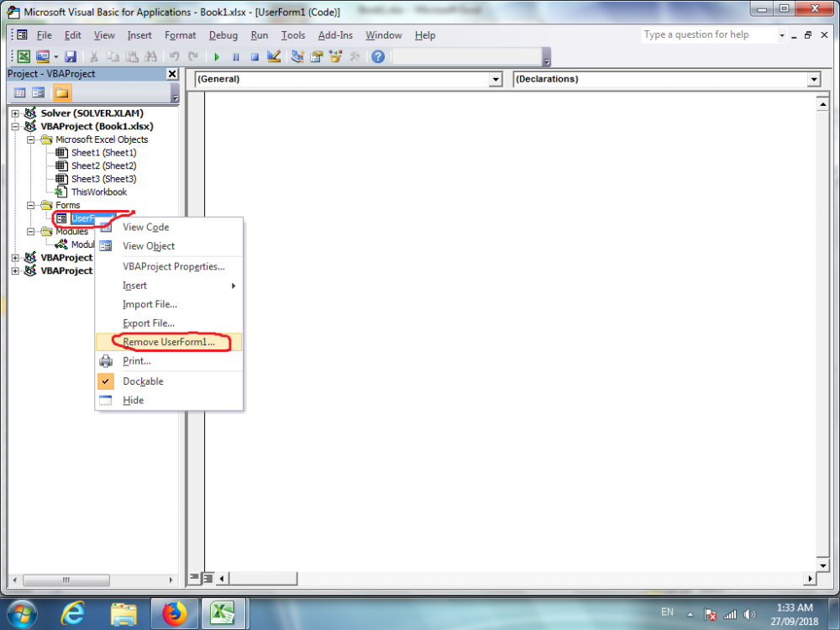This screenshot has width=840, height=630.
Task: Run the macro with the green play icon
Action: tap(217, 56)
